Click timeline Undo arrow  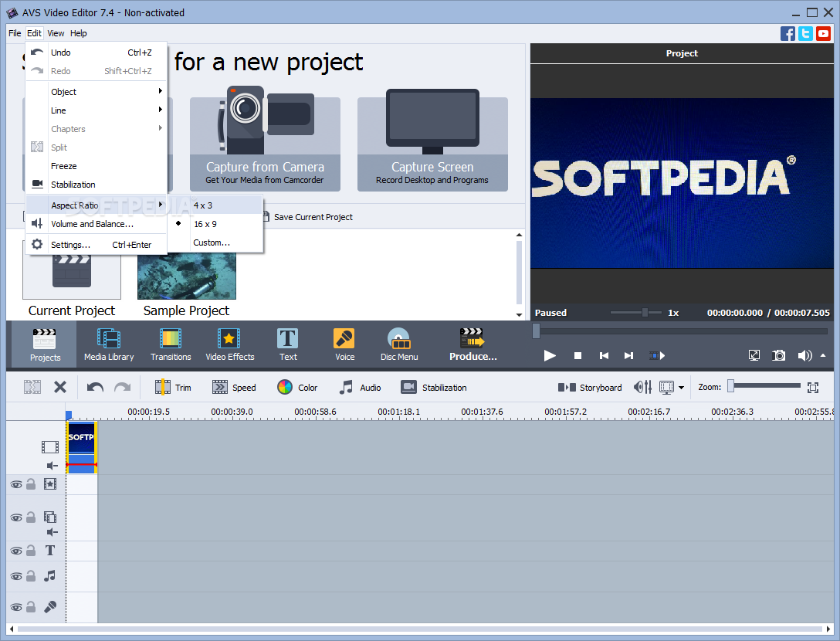click(x=95, y=387)
